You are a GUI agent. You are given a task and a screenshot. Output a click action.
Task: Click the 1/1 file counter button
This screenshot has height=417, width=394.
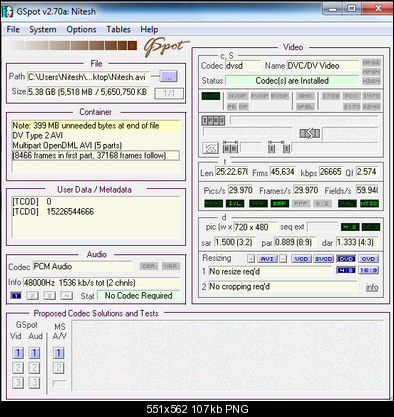[169, 93]
